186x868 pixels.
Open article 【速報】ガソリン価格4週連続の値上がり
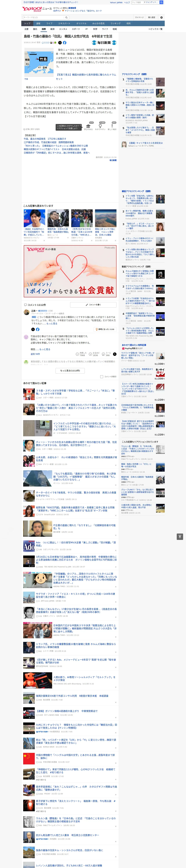[x=66, y=711]
